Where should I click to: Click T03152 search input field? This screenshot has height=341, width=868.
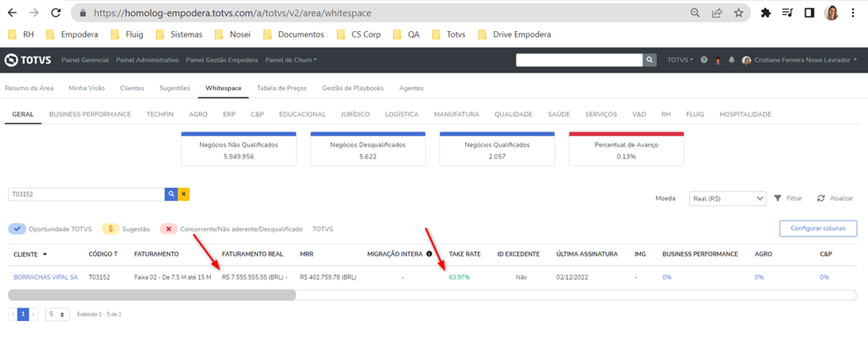(x=86, y=194)
